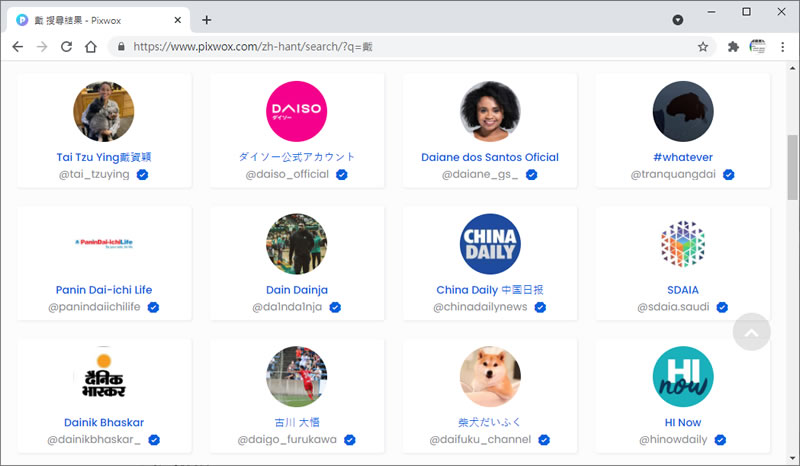
Task: Click the URL address bar
Action: pos(411,47)
